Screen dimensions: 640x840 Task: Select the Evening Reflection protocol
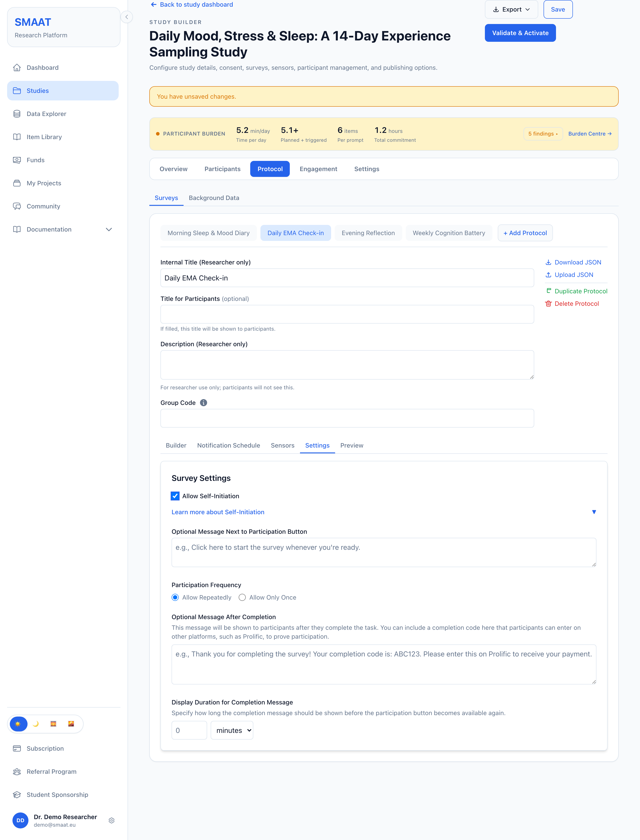click(368, 233)
